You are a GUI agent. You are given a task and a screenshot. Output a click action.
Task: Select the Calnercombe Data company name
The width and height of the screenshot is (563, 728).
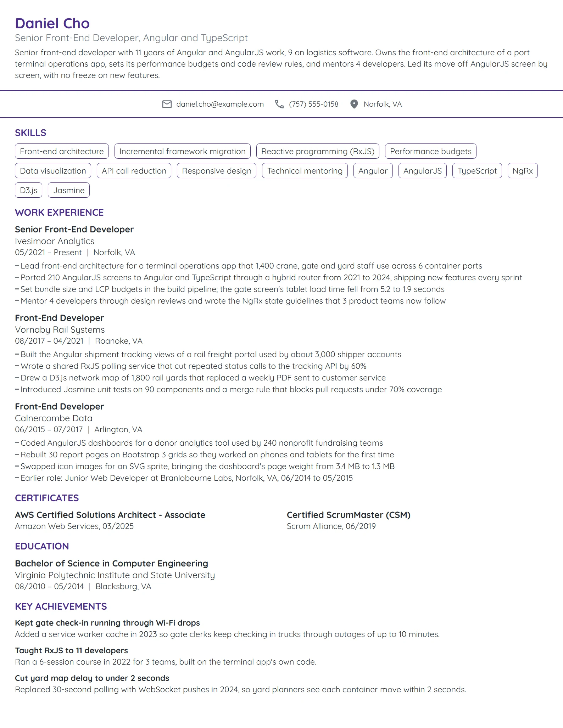54,418
